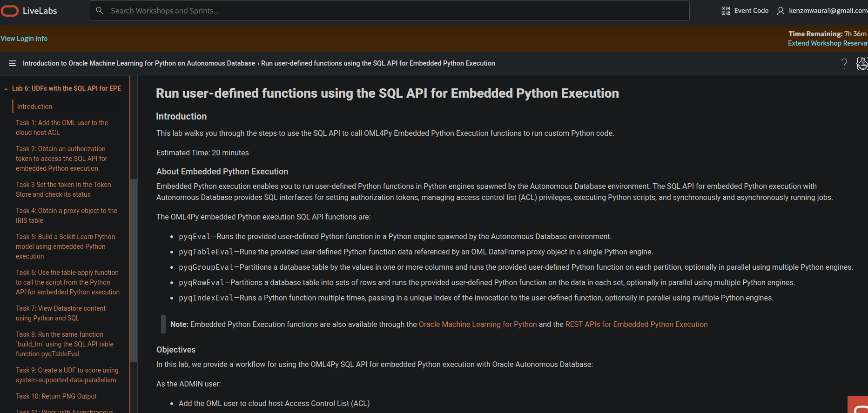Go to Task 2: Obtain an authorization token
The height and width of the screenshot is (413, 868).
tap(61, 159)
